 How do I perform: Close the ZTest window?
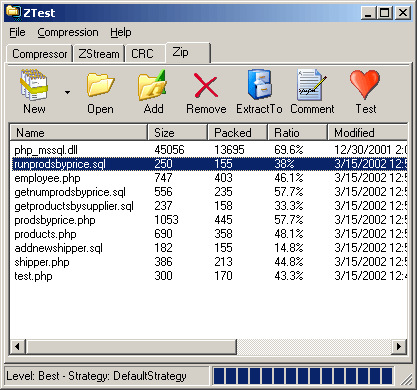[x=403, y=13]
